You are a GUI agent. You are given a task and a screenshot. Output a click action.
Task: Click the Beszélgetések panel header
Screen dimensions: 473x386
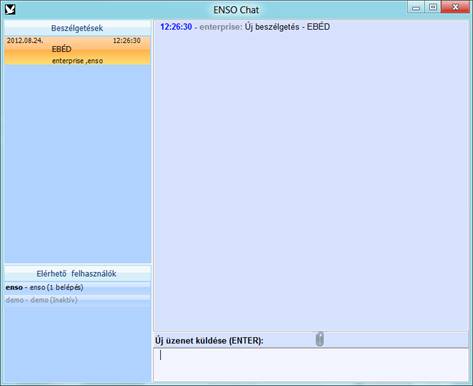click(x=77, y=28)
